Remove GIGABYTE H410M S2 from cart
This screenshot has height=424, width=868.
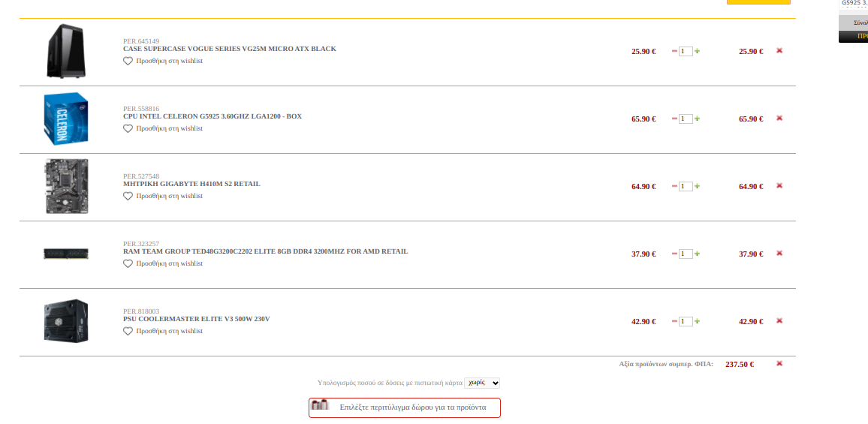point(779,185)
